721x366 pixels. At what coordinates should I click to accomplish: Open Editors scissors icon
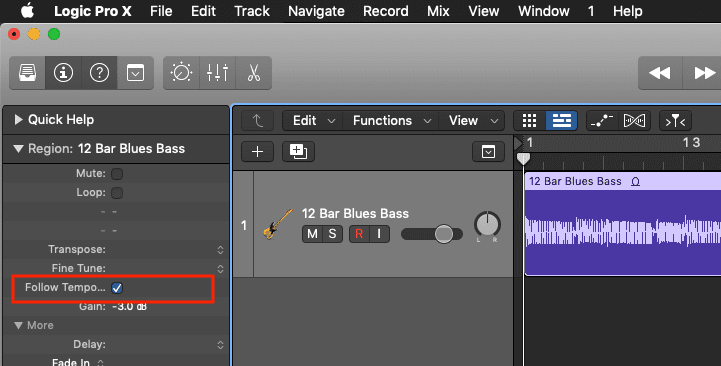tap(253, 73)
